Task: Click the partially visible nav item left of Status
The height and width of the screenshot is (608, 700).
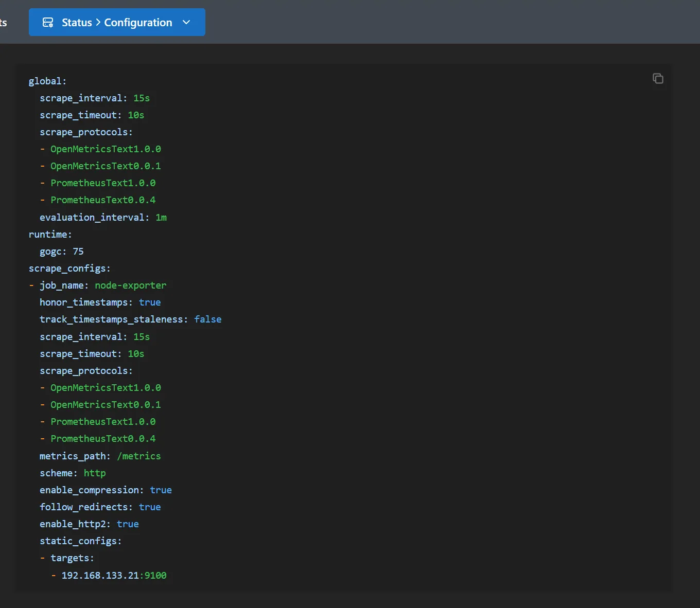Action: click(x=3, y=23)
